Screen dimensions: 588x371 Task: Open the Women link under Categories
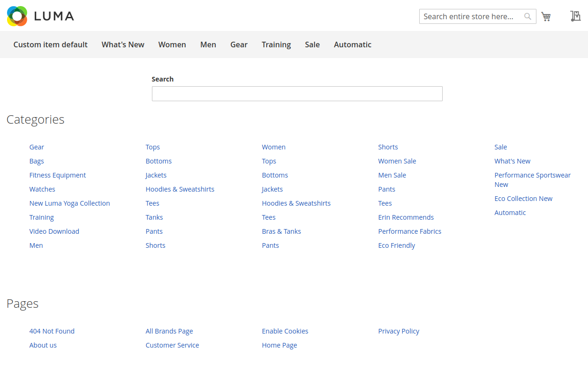click(274, 147)
